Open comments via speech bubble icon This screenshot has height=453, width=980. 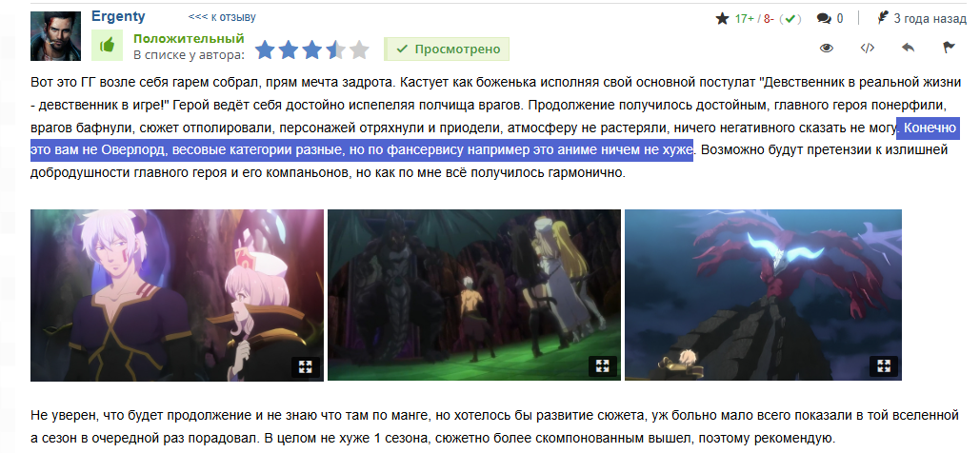(x=824, y=19)
